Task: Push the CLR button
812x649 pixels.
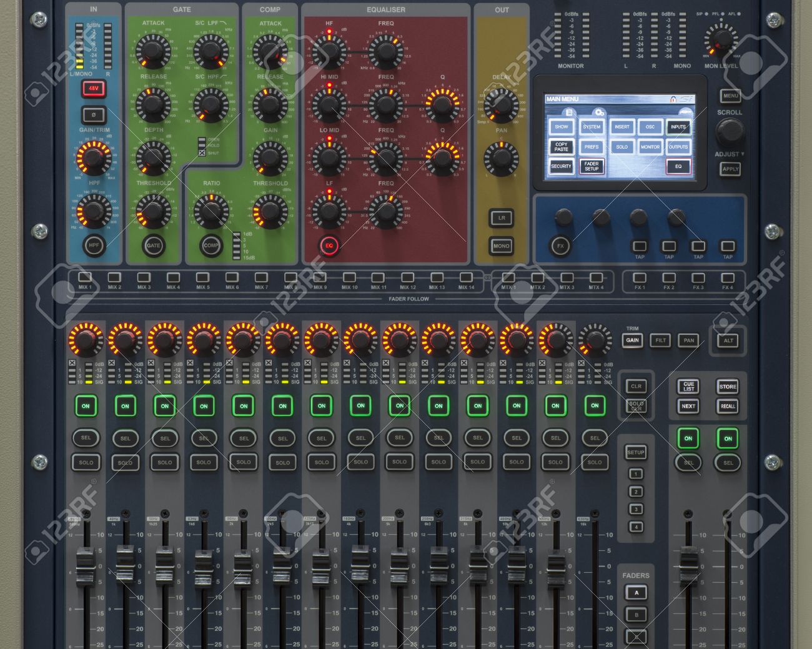Action: pyautogui.click(x=636, y=386)
